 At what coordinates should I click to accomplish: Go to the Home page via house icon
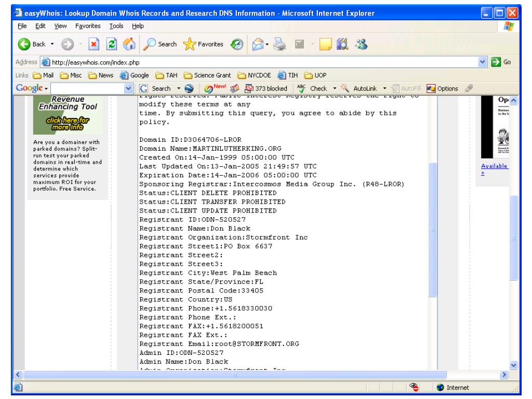coord(129,44)
